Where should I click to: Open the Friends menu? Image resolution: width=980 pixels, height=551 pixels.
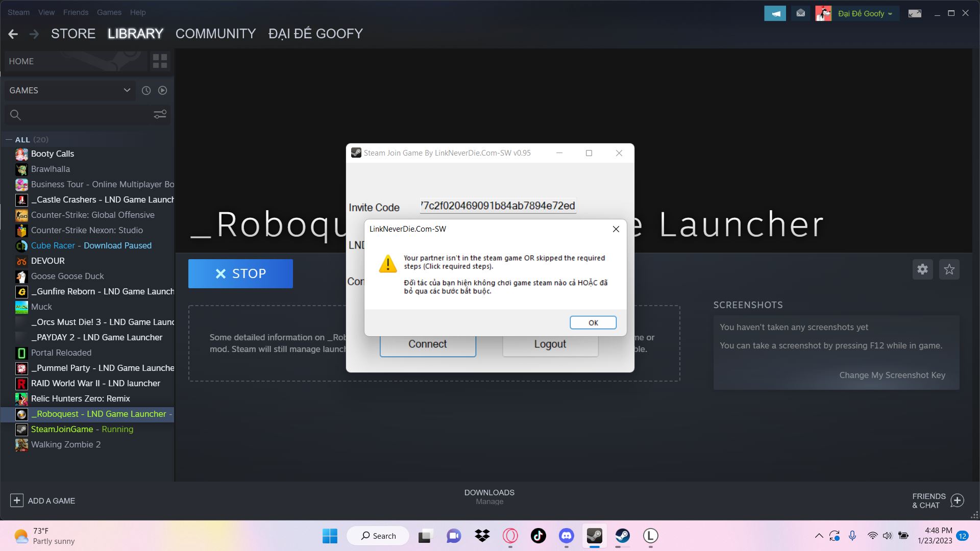click(x=76, y=12)
